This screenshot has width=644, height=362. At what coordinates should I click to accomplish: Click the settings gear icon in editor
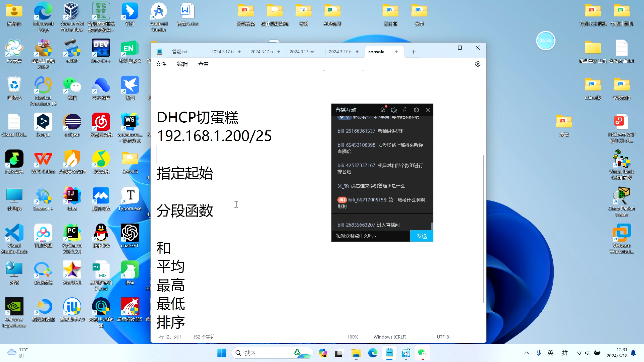[478, 64]
